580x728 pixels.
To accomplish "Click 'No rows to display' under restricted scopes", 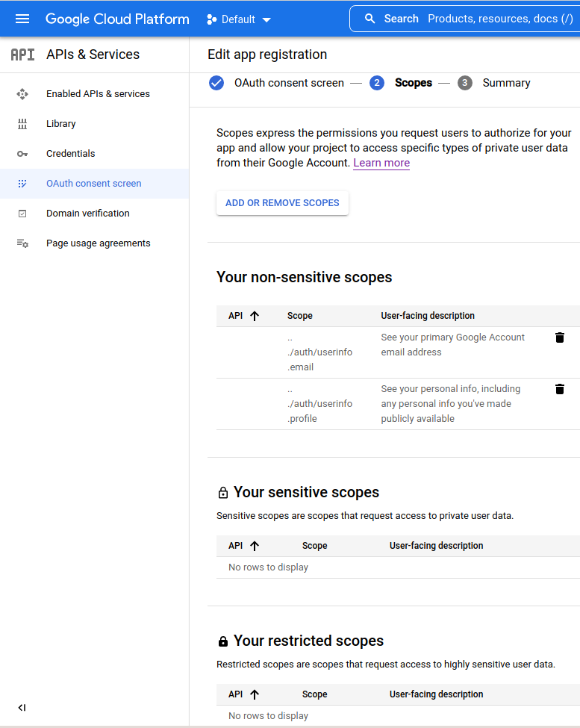I will coord(268,716).
